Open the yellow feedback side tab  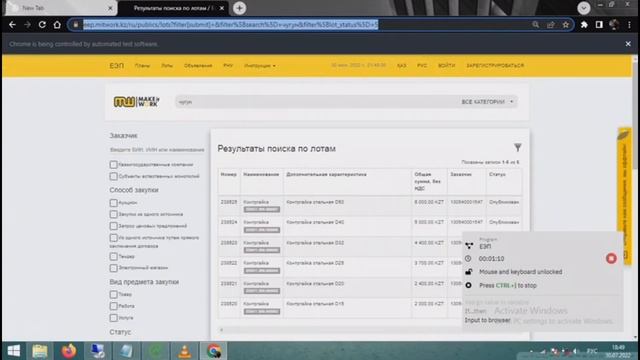624,196
